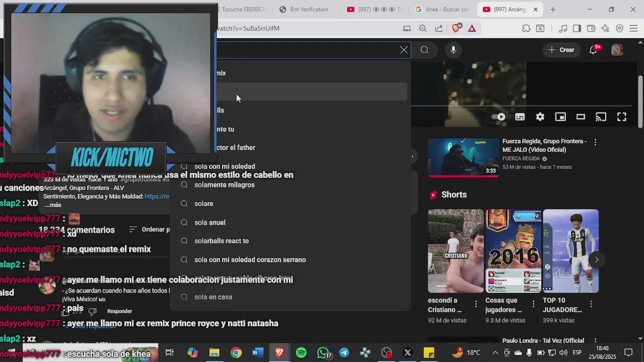Open Brave Rewards triangle icon
The height and width of the screenshot is (362, 644).
point(472,28)
